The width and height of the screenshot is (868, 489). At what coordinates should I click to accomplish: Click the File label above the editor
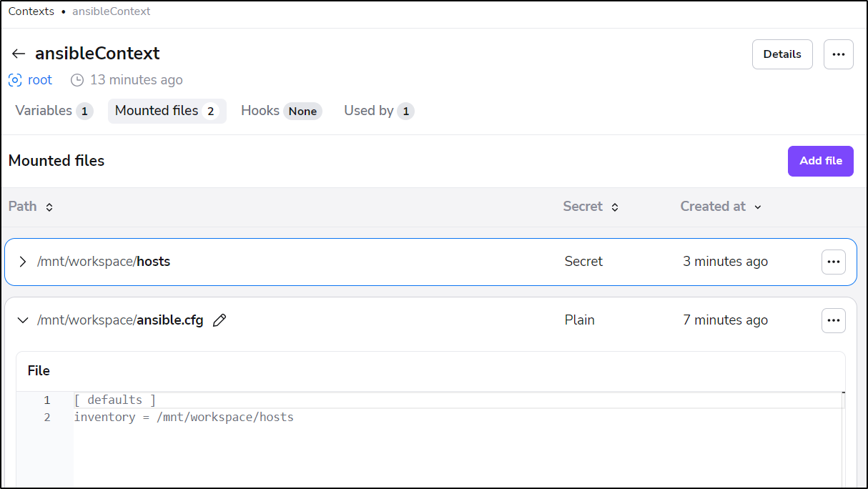[x=39, y=371]
